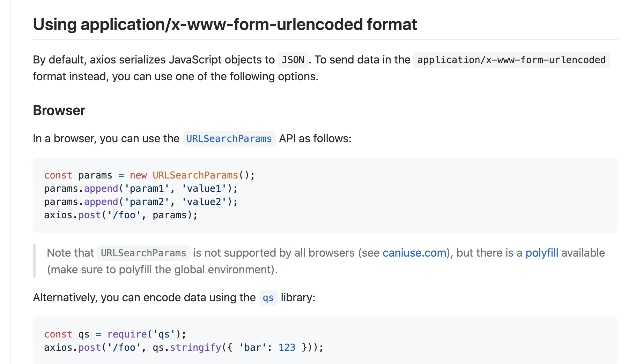The height and width of the screenshot is (364, 636).
Task: Click the inline JSON code label
Action: [x=293, y=60]
